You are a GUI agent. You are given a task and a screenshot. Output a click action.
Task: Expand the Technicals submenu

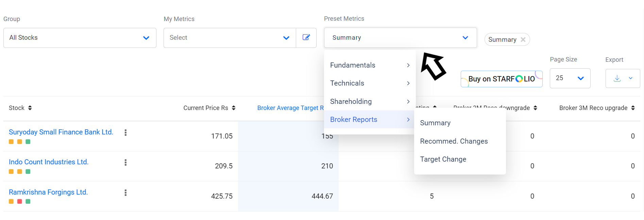click(x=370, y=83)
